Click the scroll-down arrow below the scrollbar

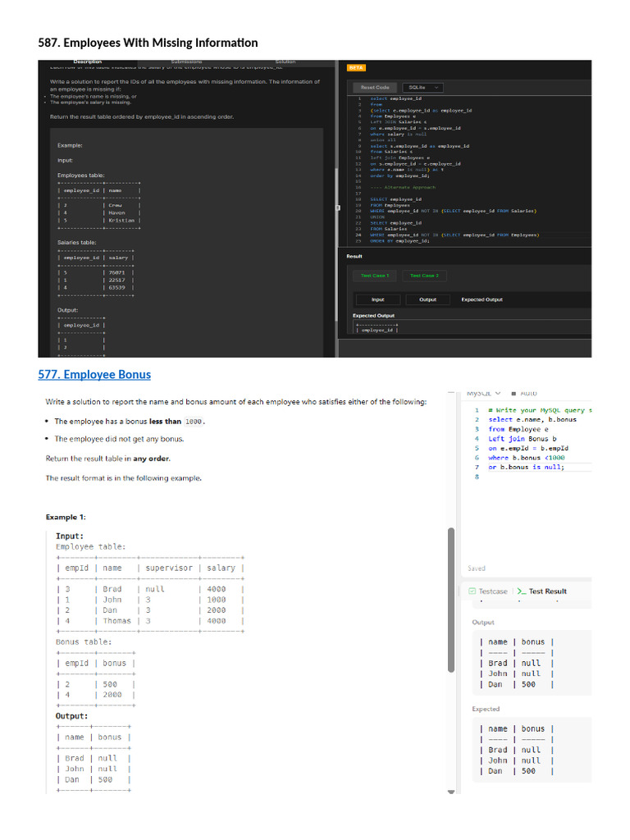tap(451, 792)
